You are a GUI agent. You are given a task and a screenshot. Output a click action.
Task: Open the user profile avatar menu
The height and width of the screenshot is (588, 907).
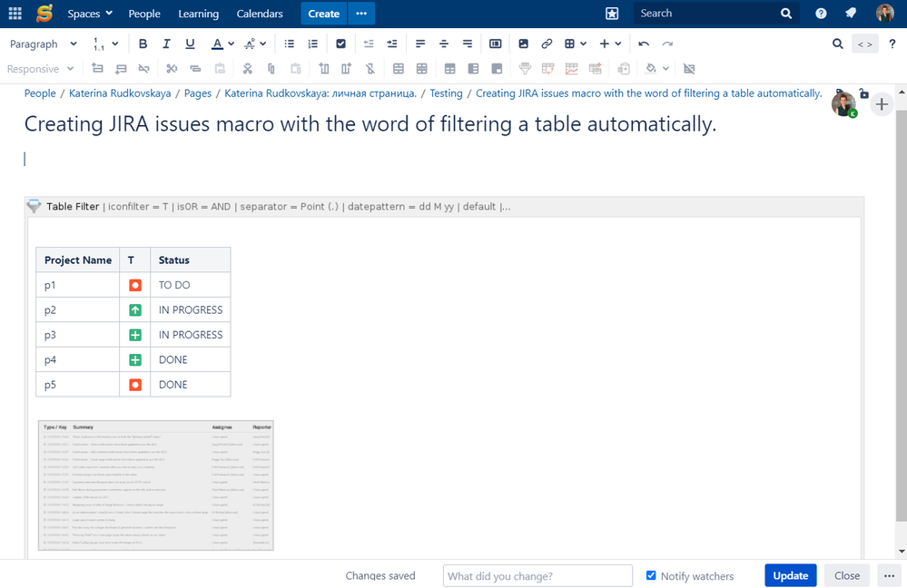point(885,13)
